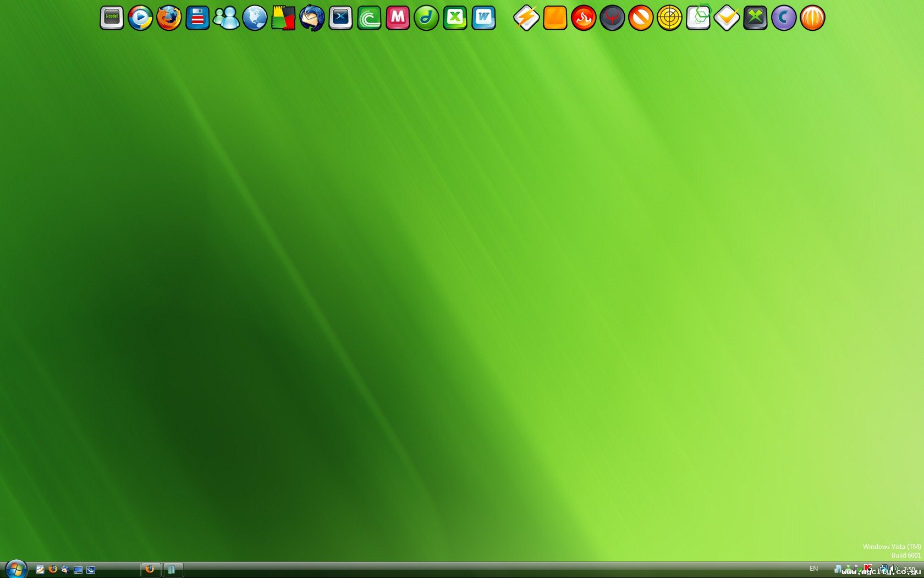
Task: Open Word from the dock
Action: [483, 18]
